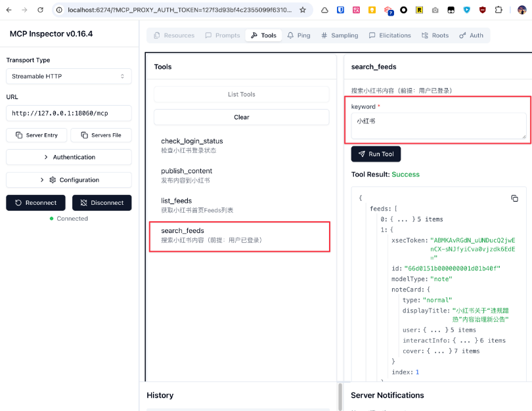The height and width of the screenshot is (411, 532).
Task: Select the Tools tab
Action: pos(263,35)
